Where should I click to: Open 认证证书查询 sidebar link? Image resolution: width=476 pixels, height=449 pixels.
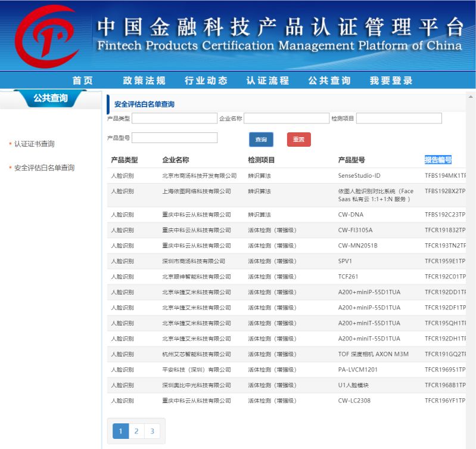click(35, 144)
